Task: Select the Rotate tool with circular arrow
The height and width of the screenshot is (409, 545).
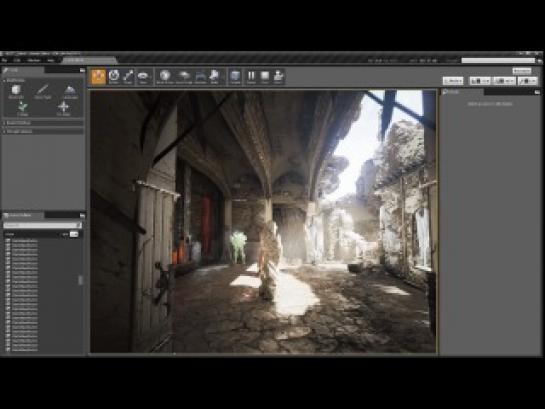Action: tap(114, 76)
